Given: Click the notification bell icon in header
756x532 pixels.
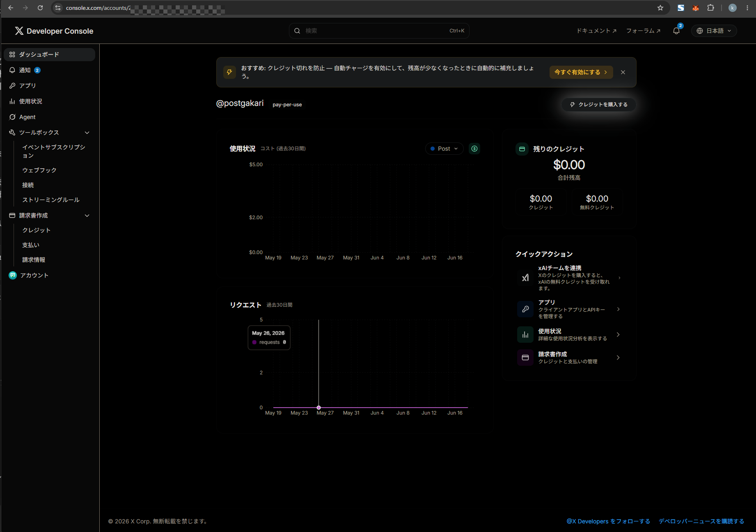Looking at the screenshot, I should 676,31.
